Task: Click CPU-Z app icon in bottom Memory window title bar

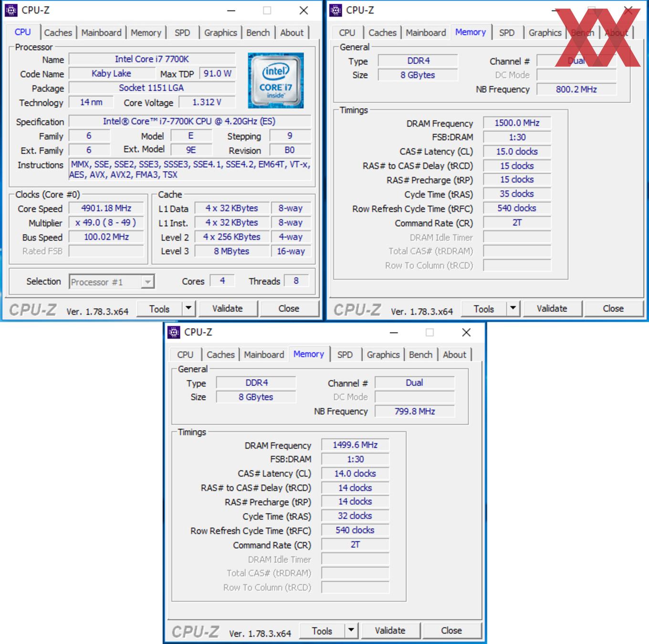Action: [x=174, y=332]
